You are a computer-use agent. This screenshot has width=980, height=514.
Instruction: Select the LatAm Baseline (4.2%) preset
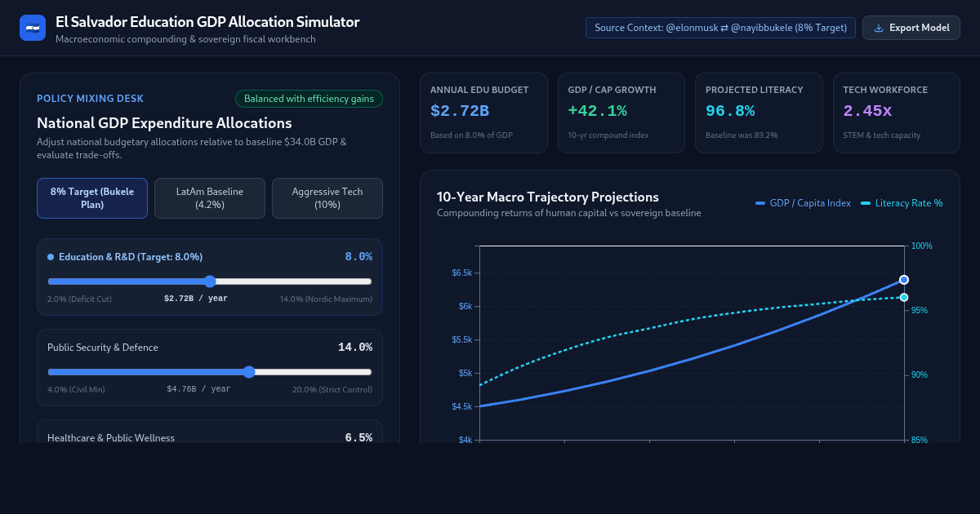[x=210, y=198]
